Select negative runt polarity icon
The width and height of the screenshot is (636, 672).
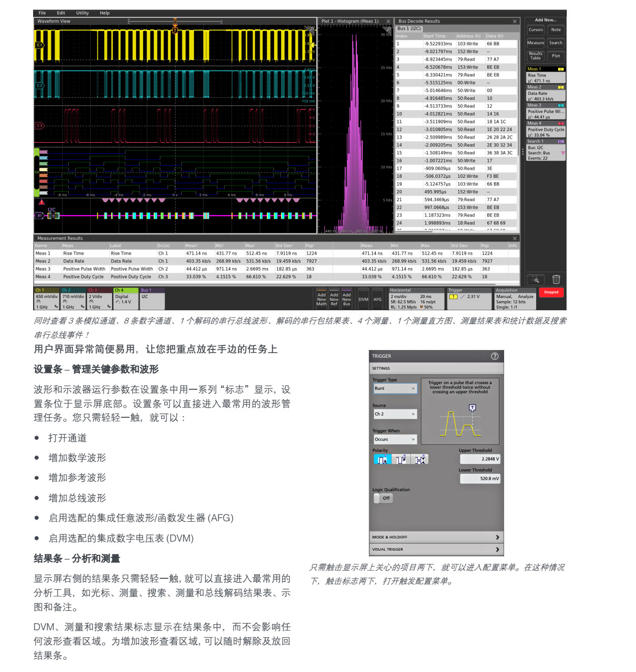click(x=401, y=460)
